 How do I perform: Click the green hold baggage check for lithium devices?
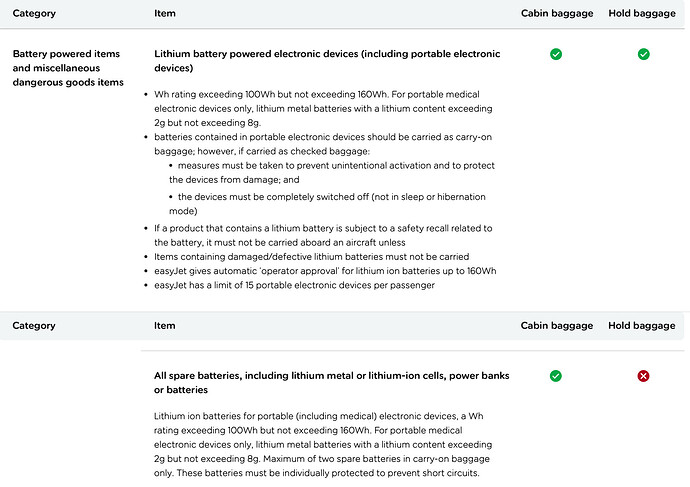click(643, 54)
